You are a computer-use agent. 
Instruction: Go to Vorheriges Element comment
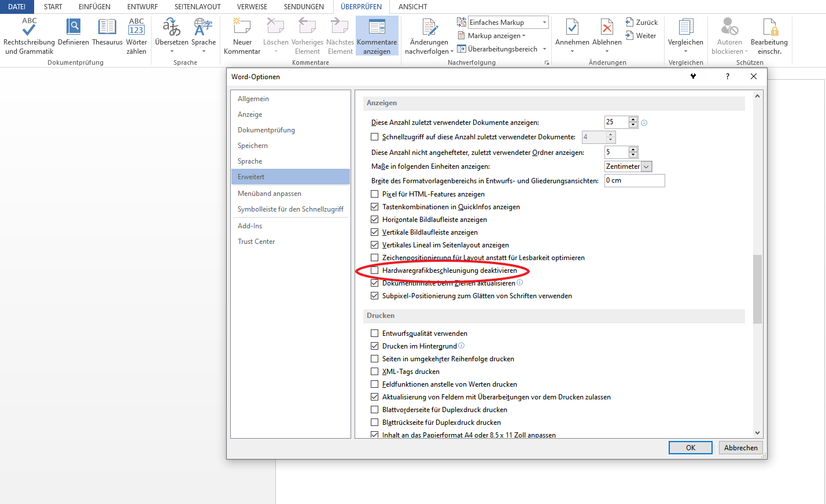pyautogui.click(x=307, y=36)
